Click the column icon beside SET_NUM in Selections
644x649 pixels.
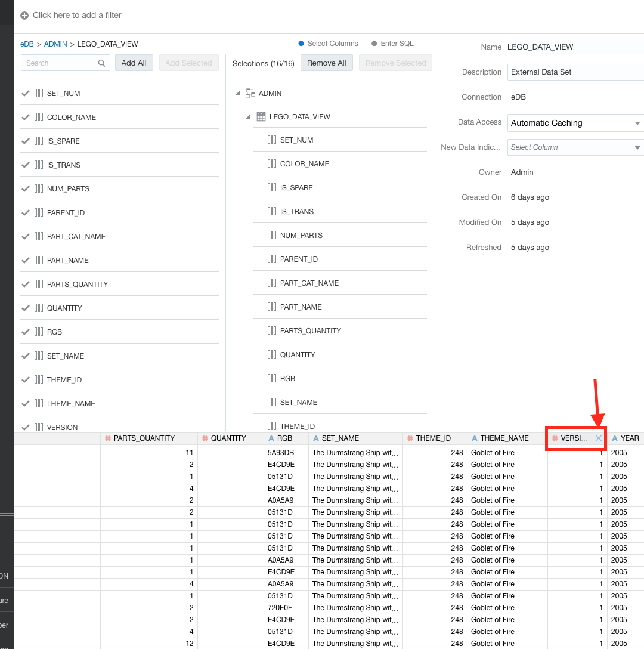(x=271, y=140)
